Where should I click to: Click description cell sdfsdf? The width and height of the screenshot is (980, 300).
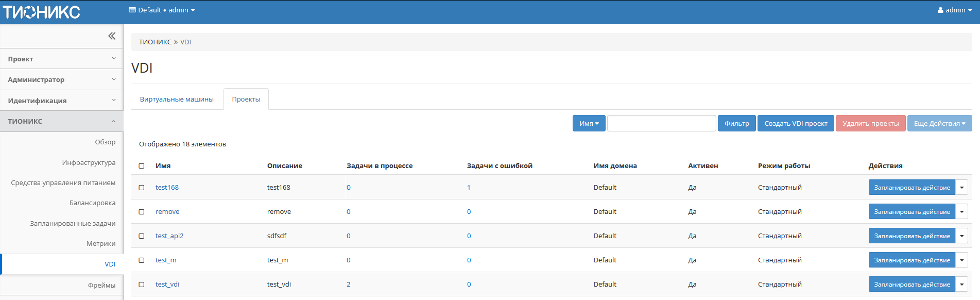pyautogui.click(x=277, y=236)
